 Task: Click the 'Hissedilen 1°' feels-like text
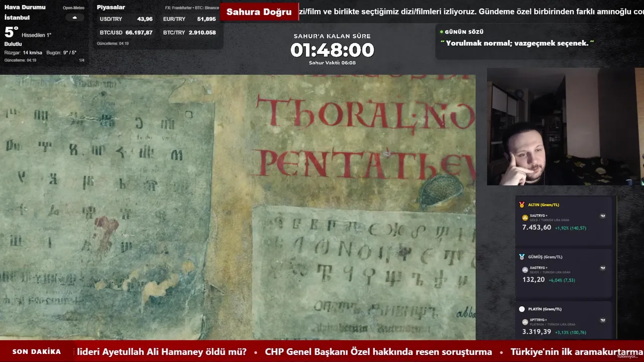(x=36, y=35)
